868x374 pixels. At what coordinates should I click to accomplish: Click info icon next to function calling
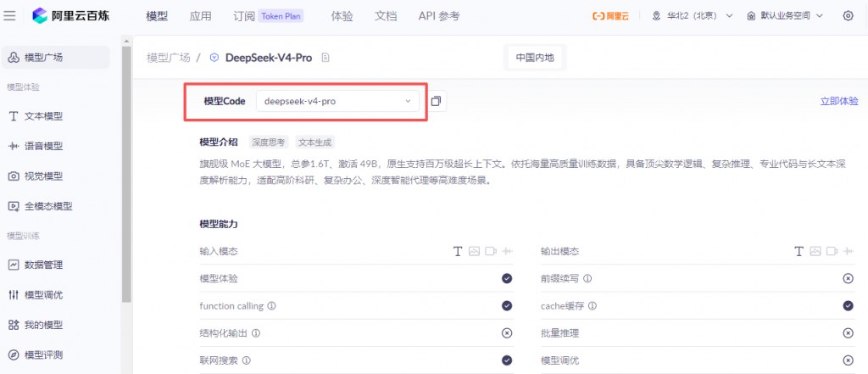(x=272, y=306)
